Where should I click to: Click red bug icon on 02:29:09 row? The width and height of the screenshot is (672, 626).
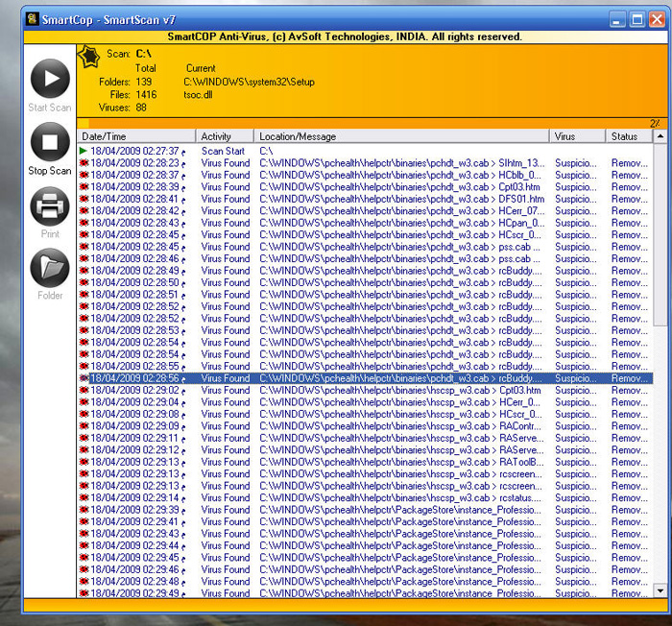[x=84, y=425]
